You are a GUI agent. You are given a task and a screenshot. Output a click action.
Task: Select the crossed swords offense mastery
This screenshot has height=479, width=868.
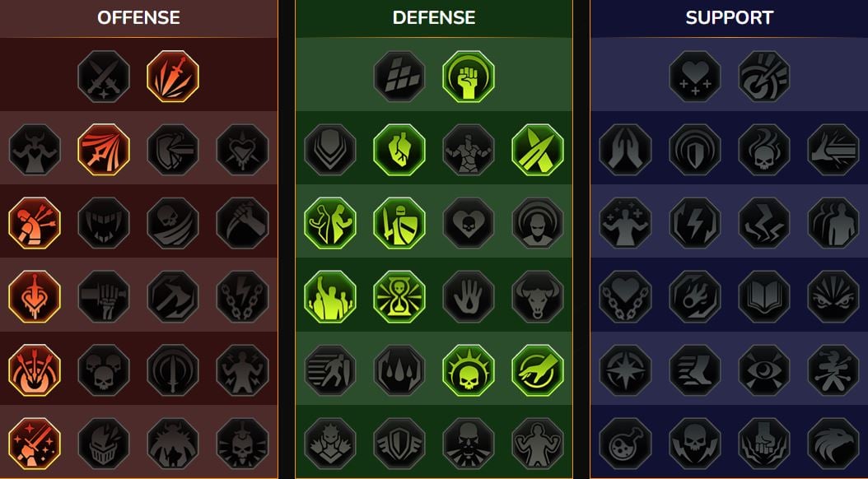(x=104, y=77)
